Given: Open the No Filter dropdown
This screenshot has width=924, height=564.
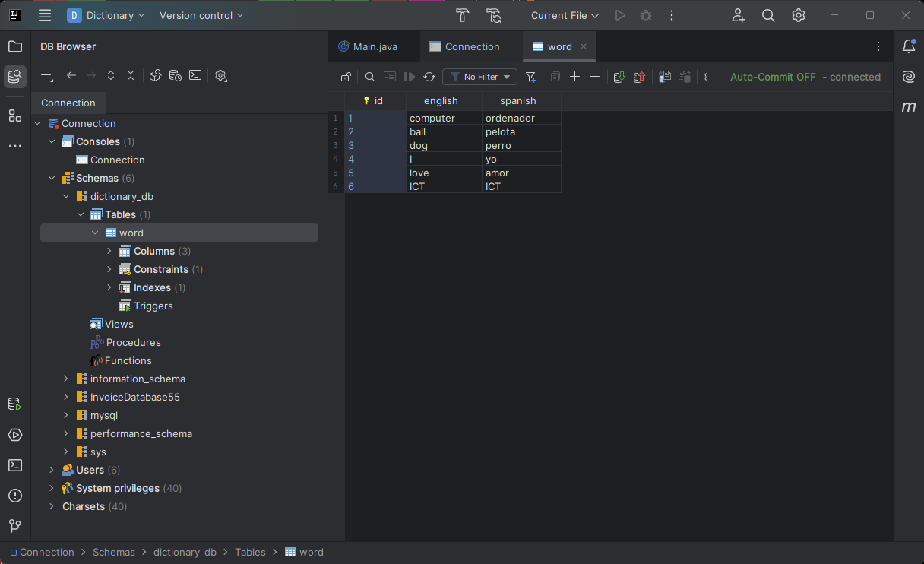Looking at the screenshot, I should (480, 77).
